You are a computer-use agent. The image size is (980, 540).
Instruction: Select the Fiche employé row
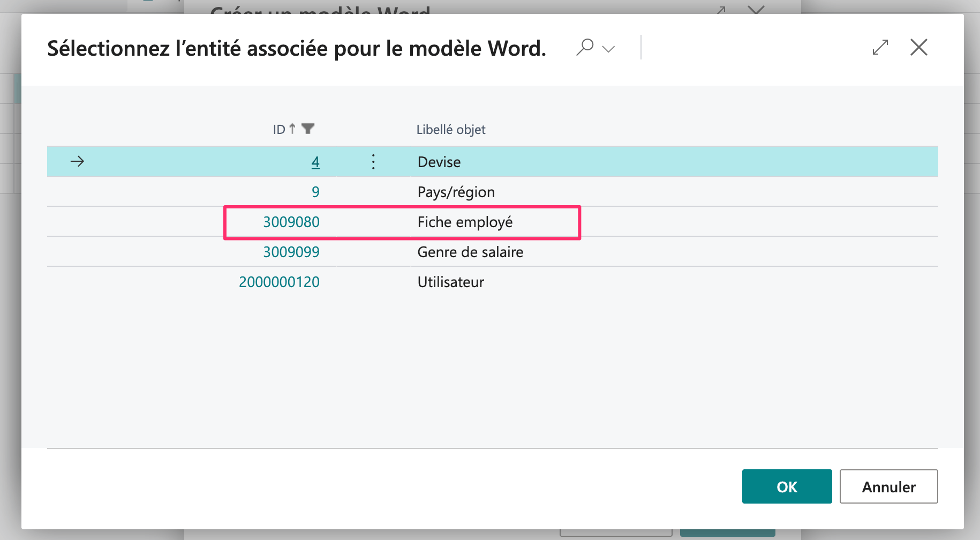point(465,222)
